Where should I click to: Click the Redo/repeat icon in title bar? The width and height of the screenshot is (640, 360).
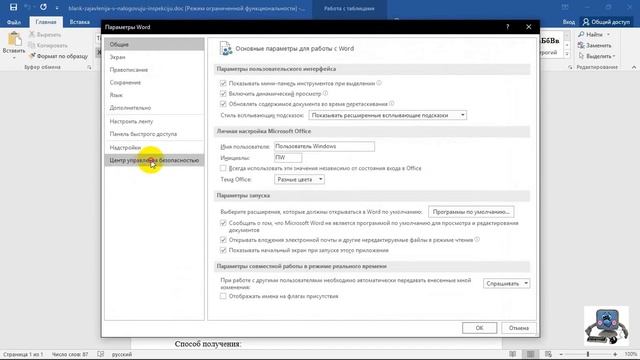click(x=43, y=7)
